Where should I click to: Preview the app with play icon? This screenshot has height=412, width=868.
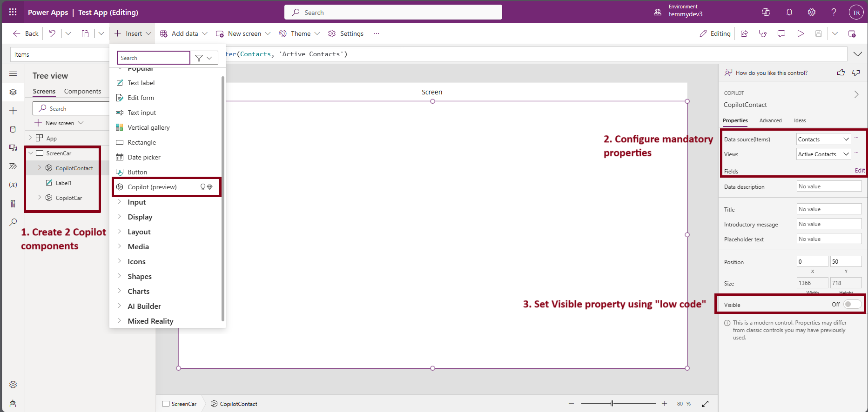(801, 33)
